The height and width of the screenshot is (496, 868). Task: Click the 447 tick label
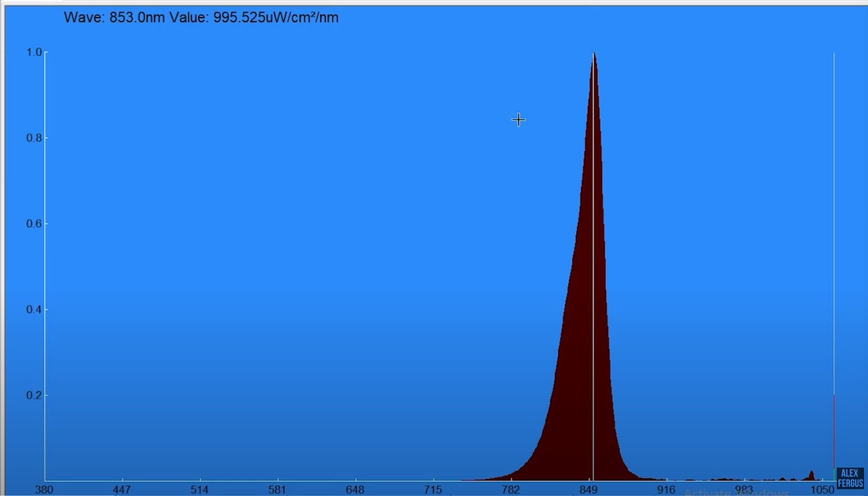click(x=123, y=489)
